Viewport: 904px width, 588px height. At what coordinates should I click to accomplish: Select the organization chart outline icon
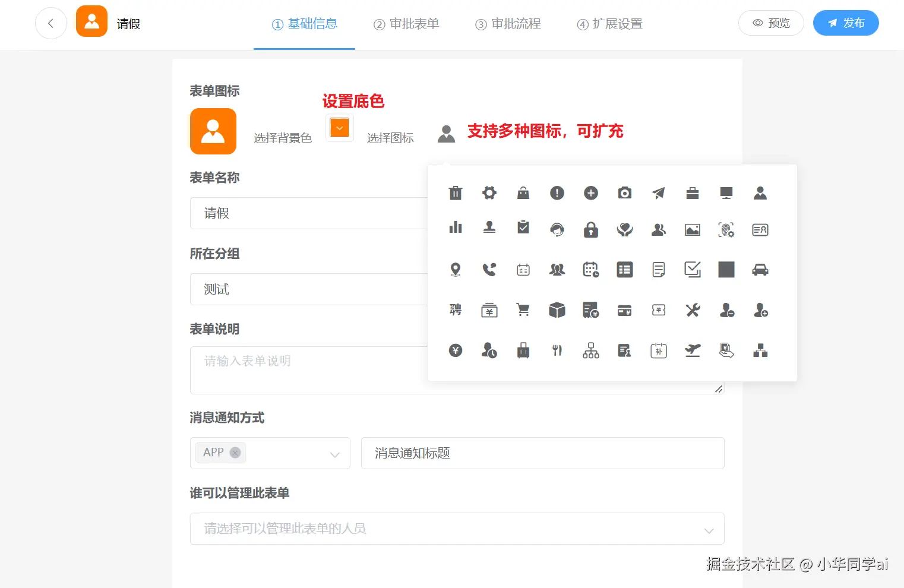pyautogui.click(x=591, y=350)
